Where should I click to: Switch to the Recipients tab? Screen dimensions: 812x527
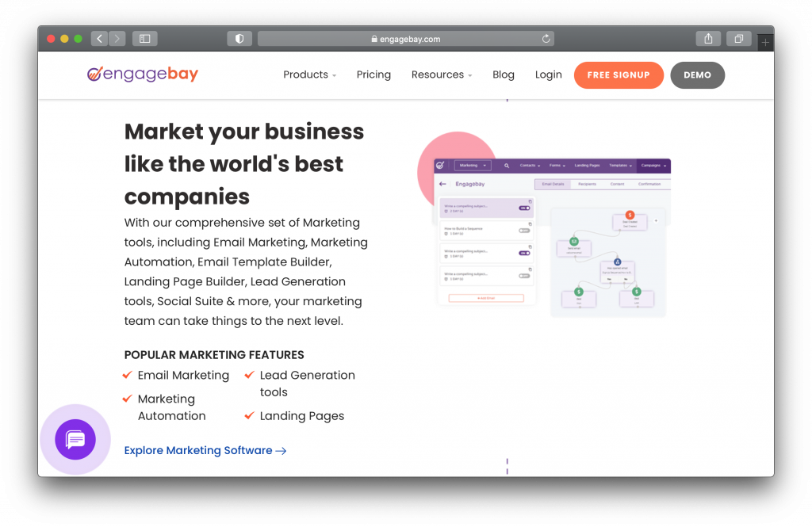(x=588, y=185)
